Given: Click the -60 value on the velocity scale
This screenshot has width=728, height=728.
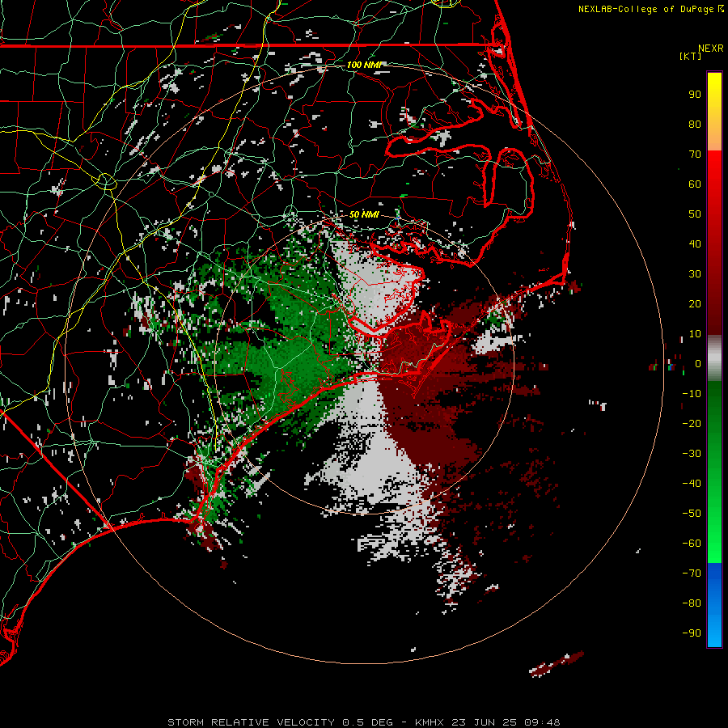Looking at the screenshot, I should point(692,544).
